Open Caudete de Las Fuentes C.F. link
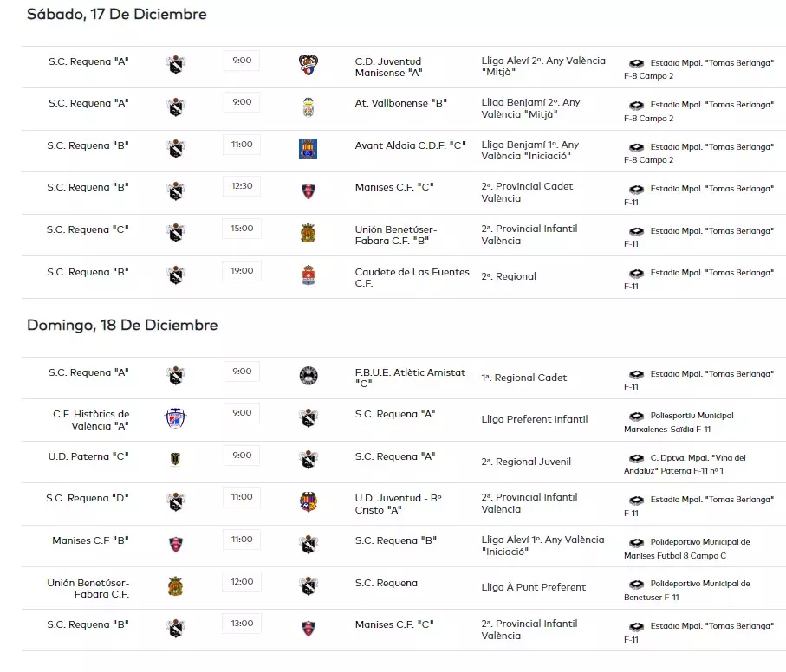 [412, 277]
